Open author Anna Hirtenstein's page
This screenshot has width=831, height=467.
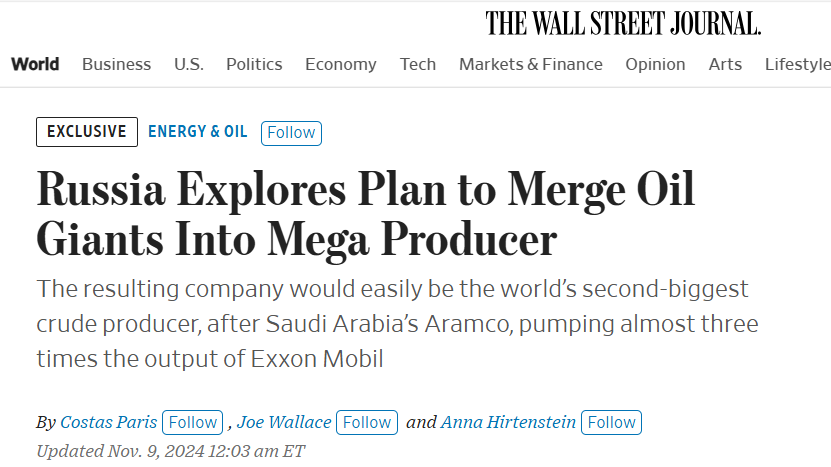[508, 422]
